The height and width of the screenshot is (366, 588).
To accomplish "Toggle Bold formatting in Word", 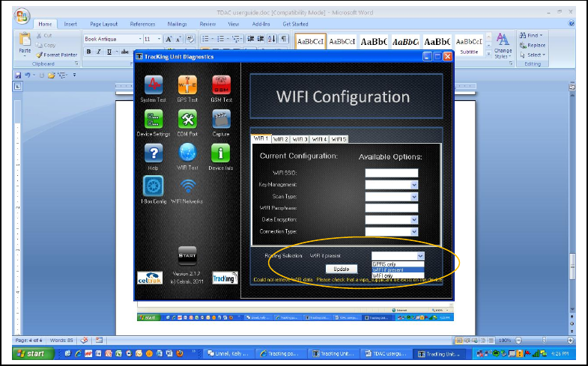I will click(x=89, y=52).
